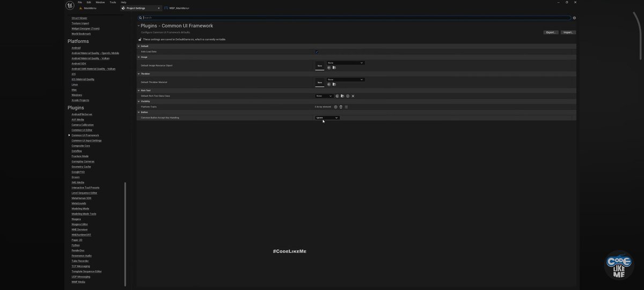Screen dimensions: 644x290
Task: Click the Import button
Action: (568, 32)
